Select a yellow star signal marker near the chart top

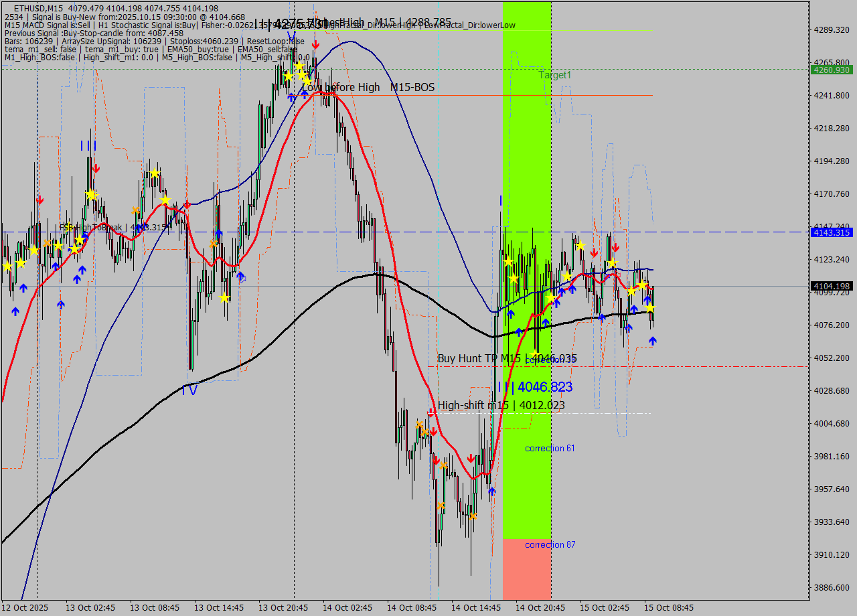coord(299,66)
